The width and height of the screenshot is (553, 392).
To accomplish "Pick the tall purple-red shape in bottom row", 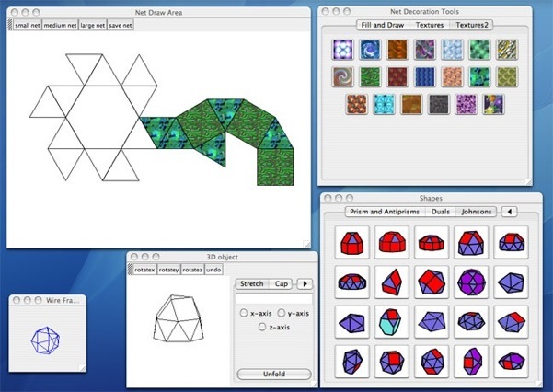I will pos(471,362).
